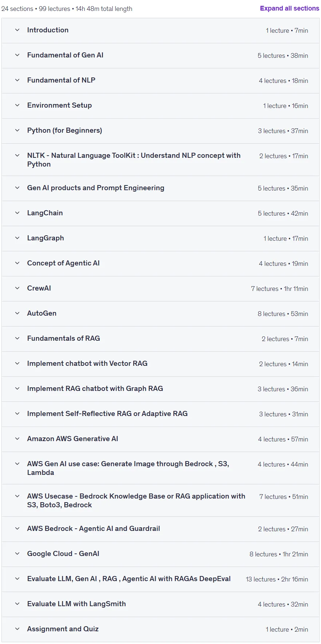Expand Python (for Beginners) chevron
The width and height of the screenshot is (321, 644).
[x=17, y=131]
